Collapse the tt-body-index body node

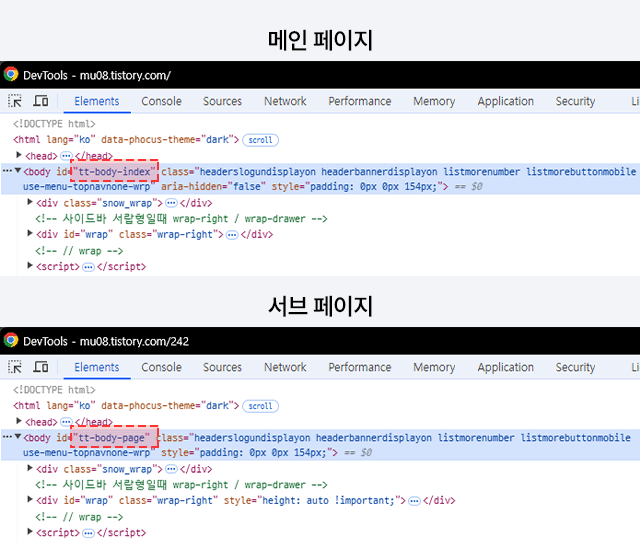18,171
